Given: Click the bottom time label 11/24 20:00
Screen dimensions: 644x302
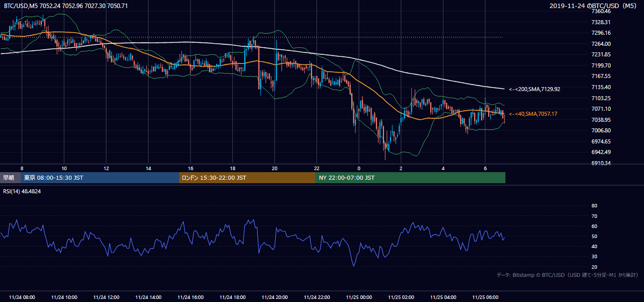Looking at the screenshot, I should [275, 297].
